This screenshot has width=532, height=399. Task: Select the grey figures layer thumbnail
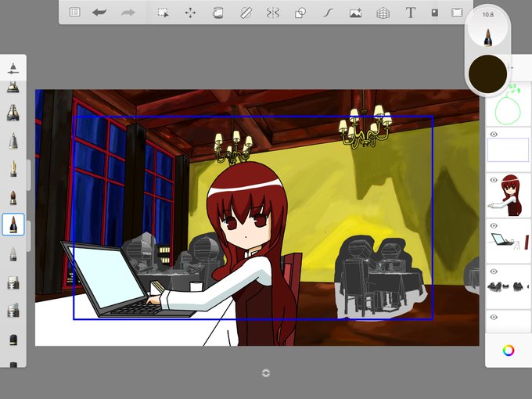pos(508,286)
